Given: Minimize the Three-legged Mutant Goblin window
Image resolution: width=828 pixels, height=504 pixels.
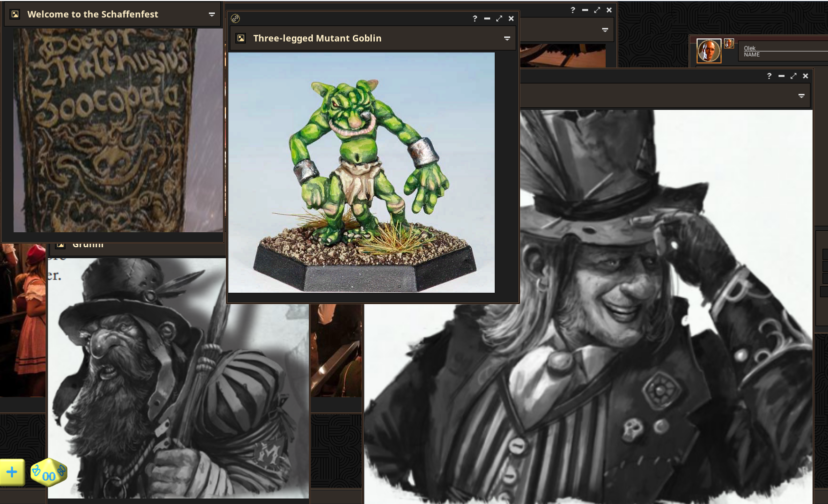Looking at the screenshot, I should (487, 18).
